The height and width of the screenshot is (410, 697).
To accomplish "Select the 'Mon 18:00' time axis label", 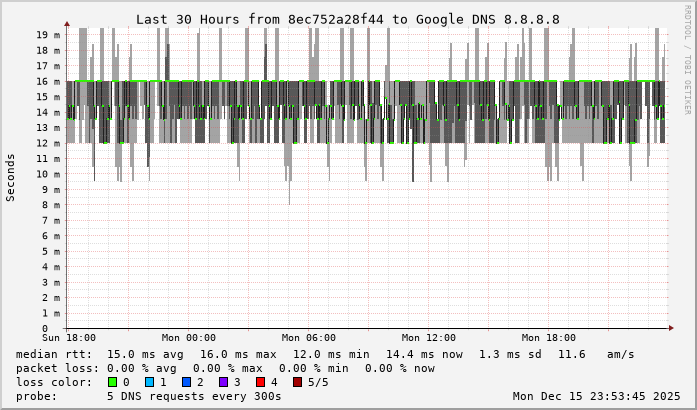I will 549,338.
